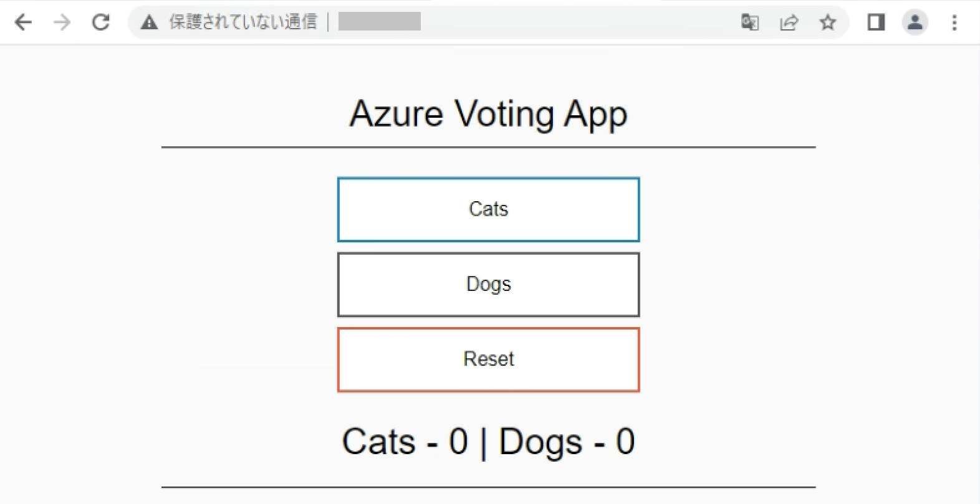Click the Cats - 0 result text
Viewport: 980px width, 504px height.
[x=405, y=442]
